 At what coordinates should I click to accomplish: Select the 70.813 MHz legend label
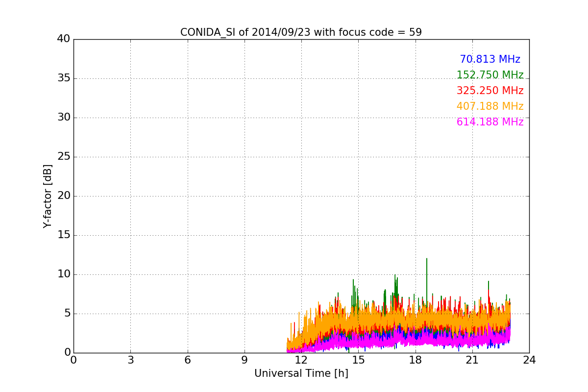pos(490,59)
